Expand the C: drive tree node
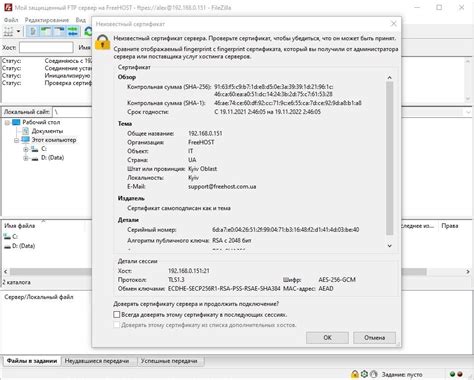Screen dimensions: 474x380 [26, 149]
